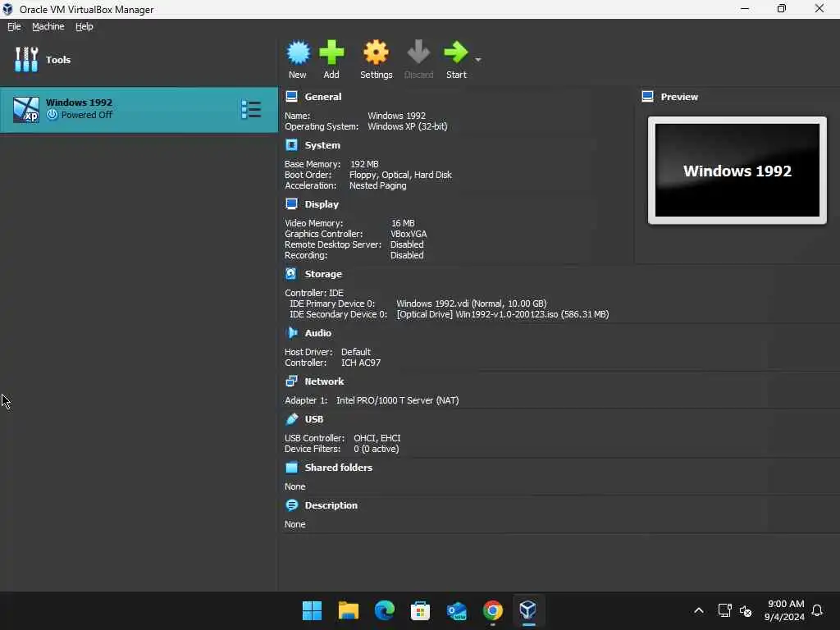Click the 'Floppy, Optical, Hard Disk' boot order
Viewport: 840px width, 630px height.
pos(400,175)
